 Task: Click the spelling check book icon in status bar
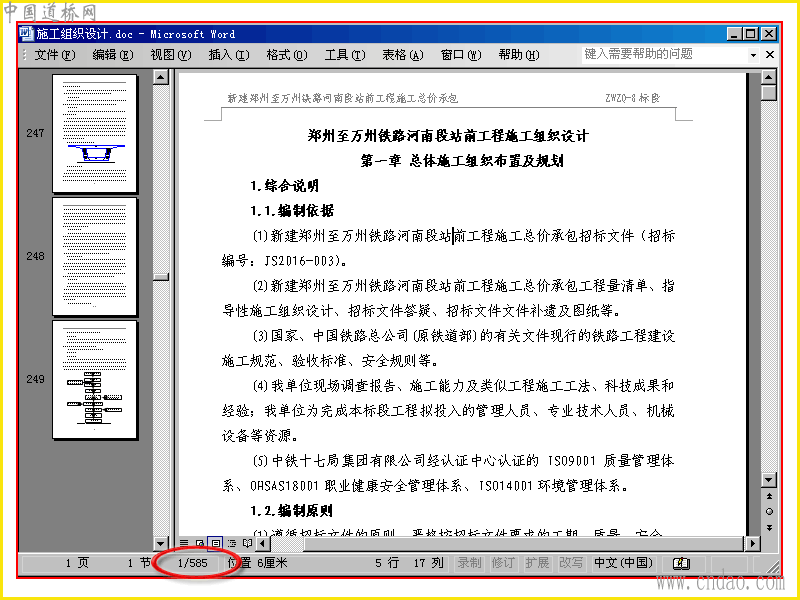tap(681, 563)
